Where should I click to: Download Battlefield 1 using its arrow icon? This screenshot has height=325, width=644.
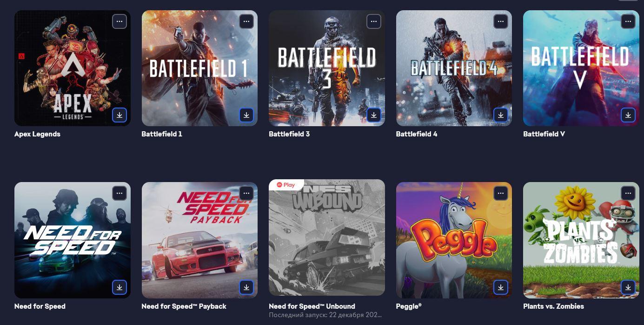click(246, 115)
